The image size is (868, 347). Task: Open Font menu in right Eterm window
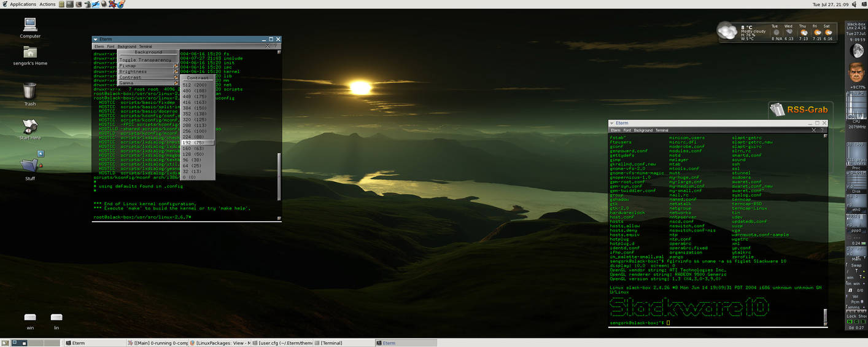pyautogui.click(x=627, y=130)
